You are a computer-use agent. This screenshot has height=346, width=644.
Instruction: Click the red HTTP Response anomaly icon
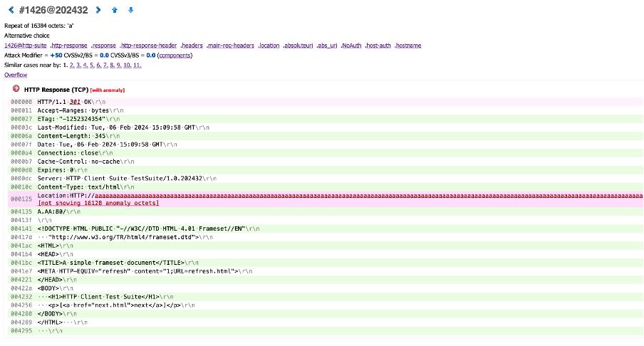[16, 88]
